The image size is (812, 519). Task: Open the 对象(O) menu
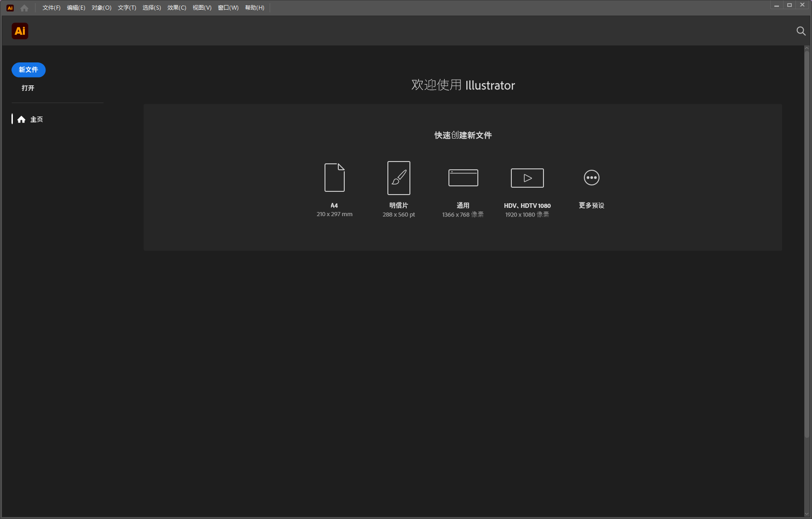(x=101, y=8)
